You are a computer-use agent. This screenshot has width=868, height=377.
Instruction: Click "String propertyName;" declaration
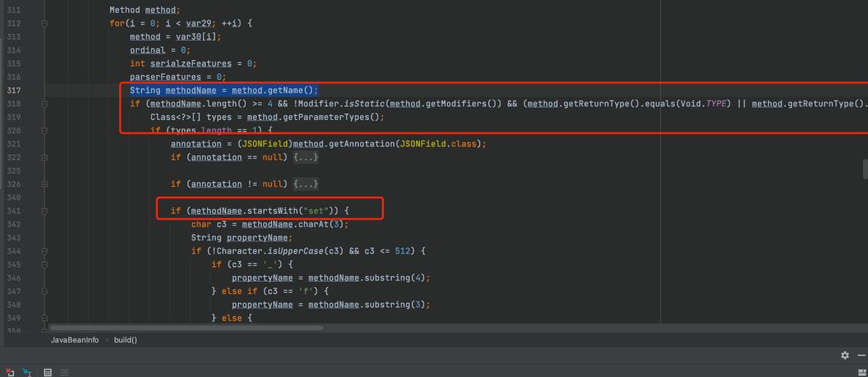[x=241, y=238]
